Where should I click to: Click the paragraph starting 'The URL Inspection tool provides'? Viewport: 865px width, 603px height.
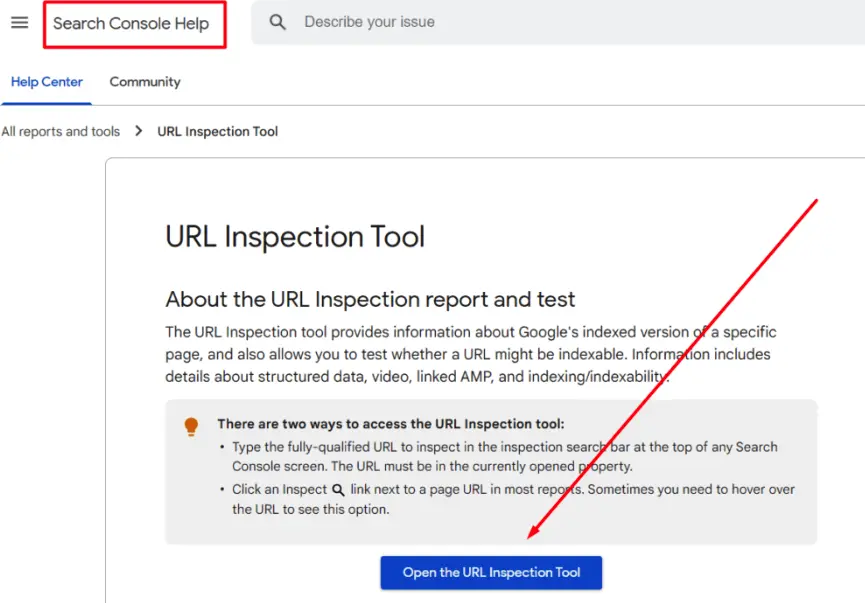[471, 354]
